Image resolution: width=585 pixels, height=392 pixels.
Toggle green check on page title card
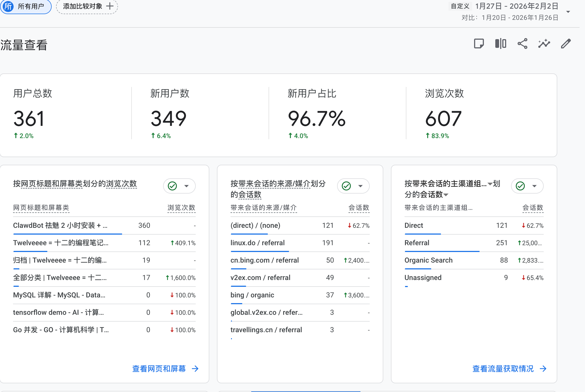[172, 186]
